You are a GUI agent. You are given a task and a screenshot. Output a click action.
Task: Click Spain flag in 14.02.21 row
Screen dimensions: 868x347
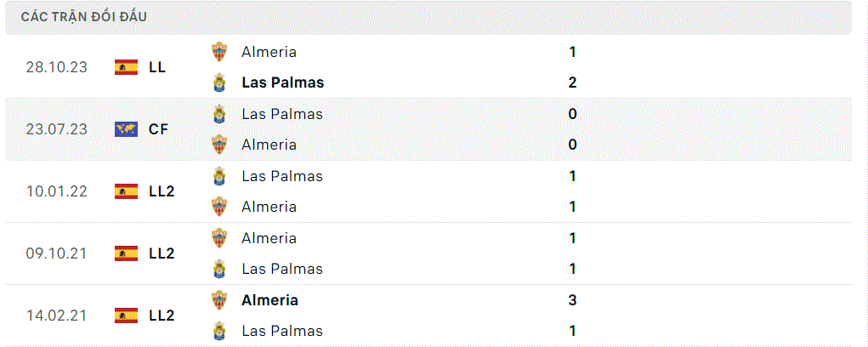click(126, 316)
